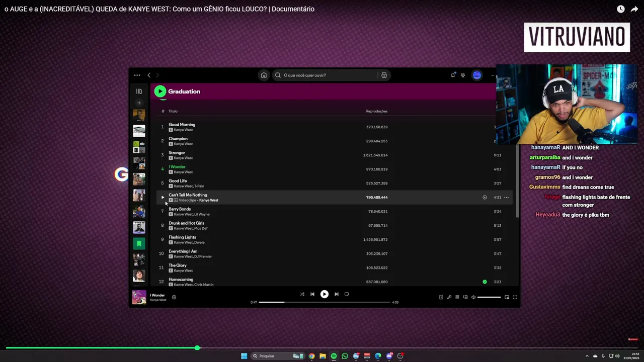This screenshot has width=644, height=362.
Task: Click the 'Reproduções' column header
Action: coord(377,111)
